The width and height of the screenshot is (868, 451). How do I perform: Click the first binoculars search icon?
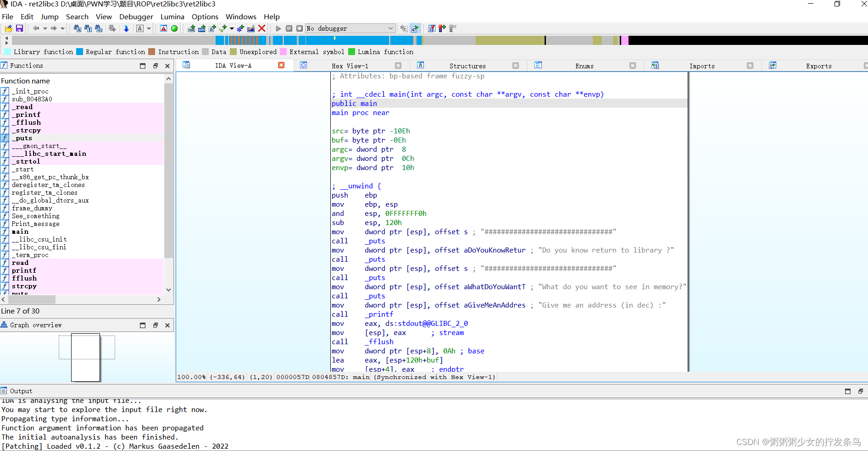pyautogui.click(x=77, y=28)
